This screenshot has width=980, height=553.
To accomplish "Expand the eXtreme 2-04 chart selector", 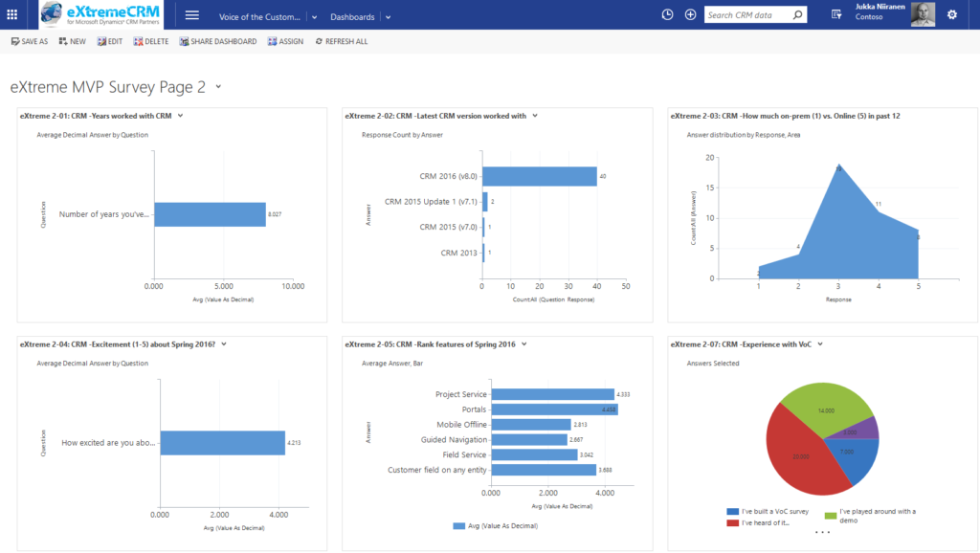I will click(x=224, y=344).
